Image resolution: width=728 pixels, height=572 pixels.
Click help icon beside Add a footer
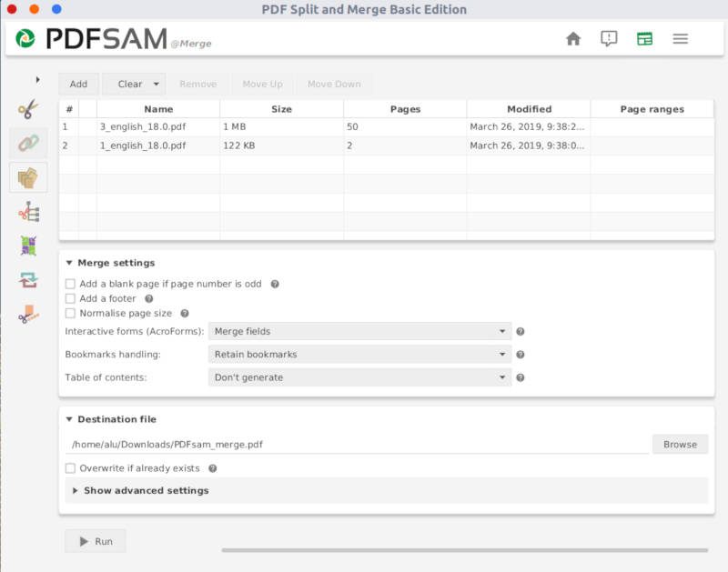tap(148, 299)
